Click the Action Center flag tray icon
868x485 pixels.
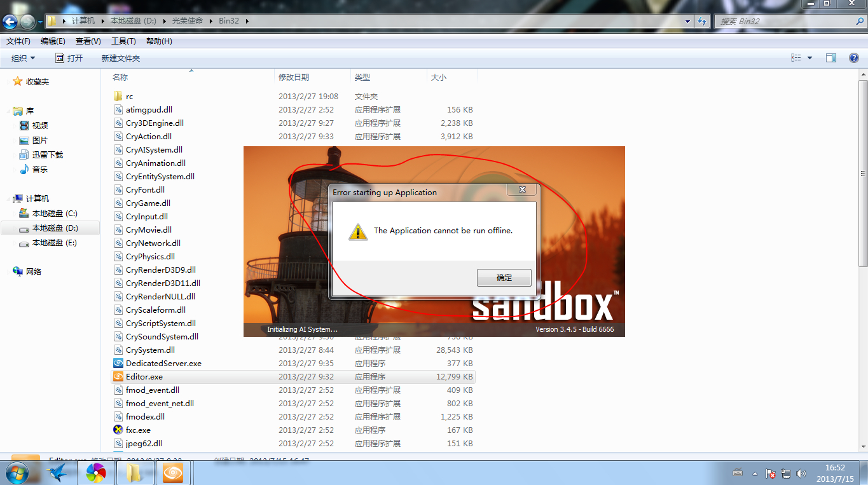tap(771, 474)
